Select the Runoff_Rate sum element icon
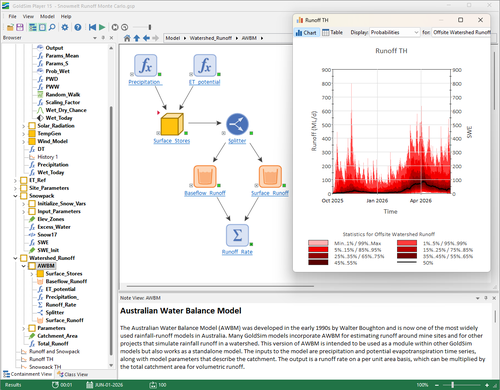The width and height of the screenshot is (500, 390). 237,235
